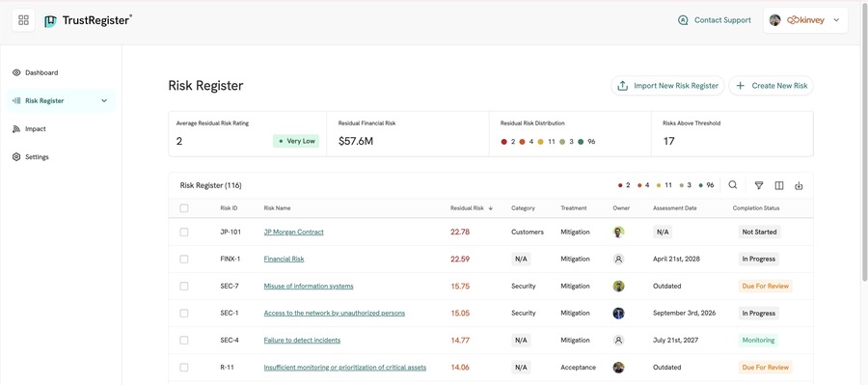Click the red dot in Residual Risk Distribution card

[x=503, y=142]
